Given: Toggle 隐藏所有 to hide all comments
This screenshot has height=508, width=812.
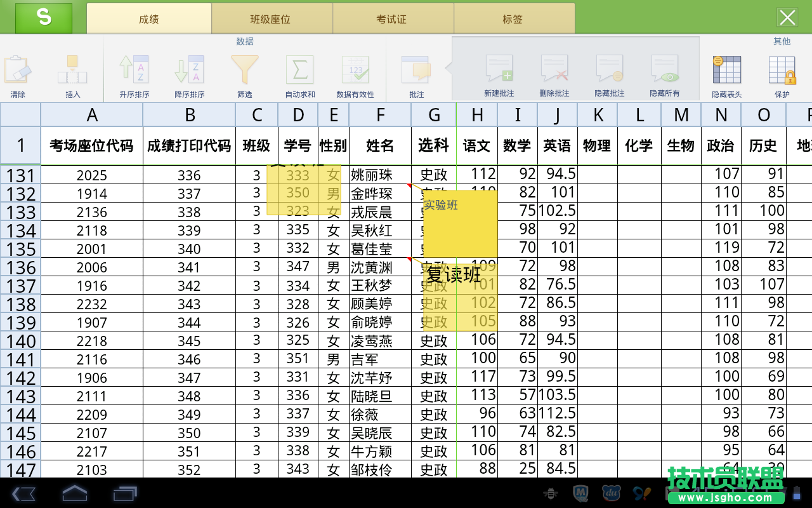Looking at the screenshot, I should [664, 74].
